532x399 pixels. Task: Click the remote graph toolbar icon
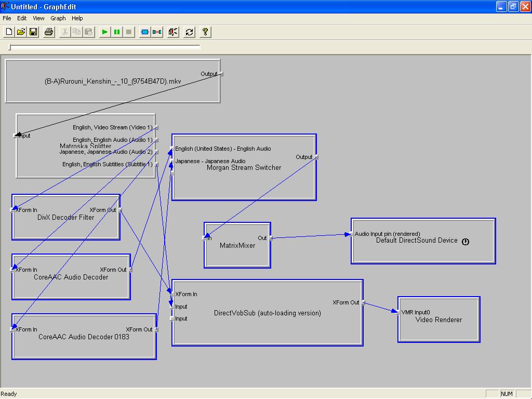173,32
